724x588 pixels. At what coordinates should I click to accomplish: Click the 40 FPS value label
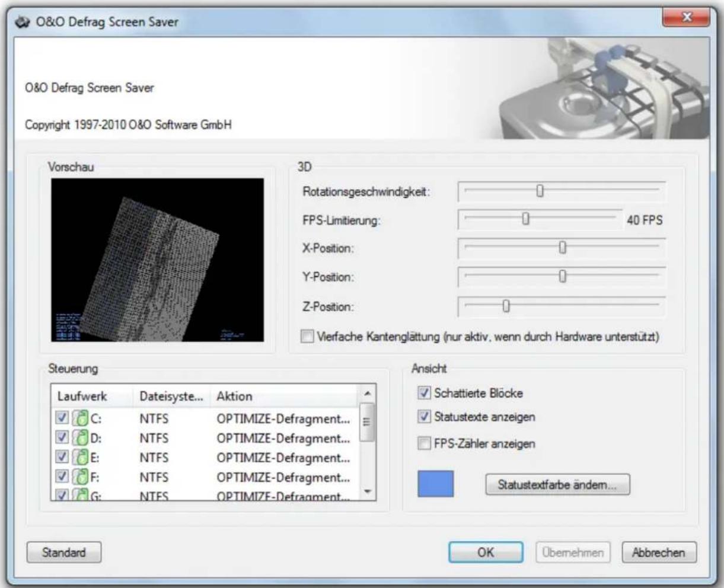645,220
